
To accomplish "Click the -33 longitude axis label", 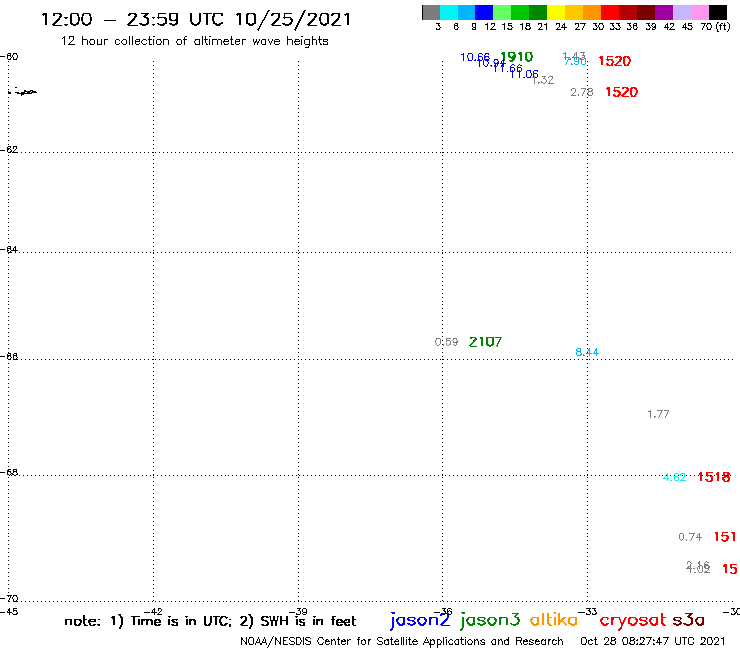I will coord(588,612).
